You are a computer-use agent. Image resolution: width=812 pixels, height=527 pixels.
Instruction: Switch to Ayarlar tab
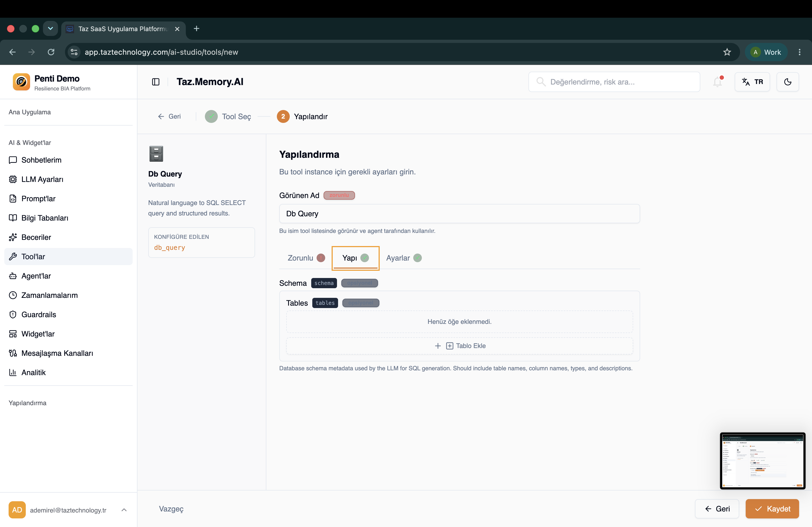click(x=404, y=258)
